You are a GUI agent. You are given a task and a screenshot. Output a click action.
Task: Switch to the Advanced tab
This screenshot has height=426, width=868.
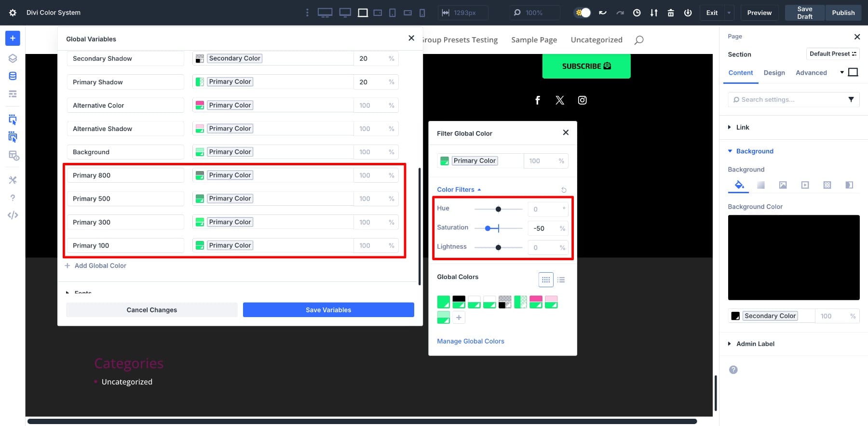click(811, 72)
